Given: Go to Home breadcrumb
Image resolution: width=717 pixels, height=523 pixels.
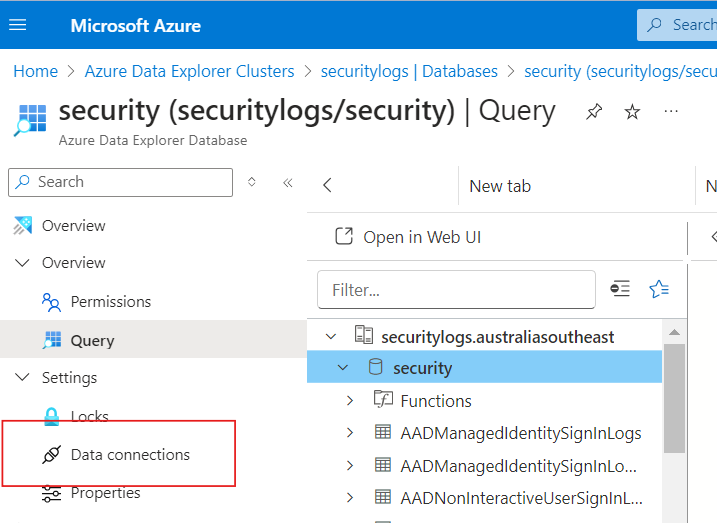Looking at the screenshot, I should [x=36, y=71].
